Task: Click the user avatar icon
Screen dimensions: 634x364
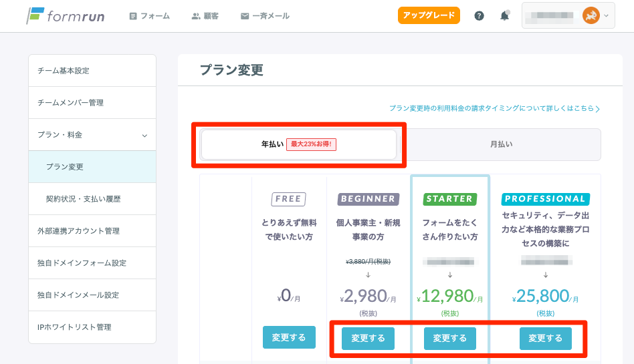Action: (x=591, y=15)
